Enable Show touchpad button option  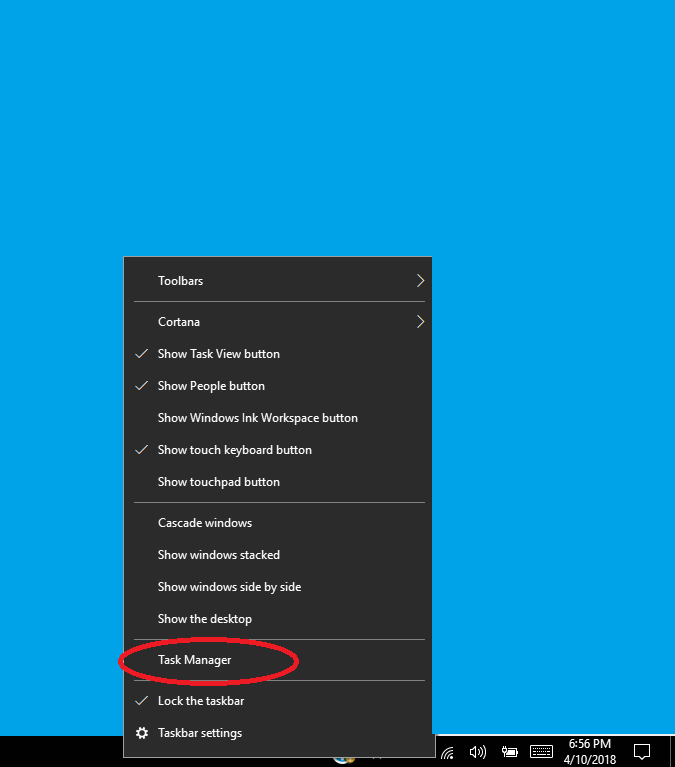click(277, 482)
